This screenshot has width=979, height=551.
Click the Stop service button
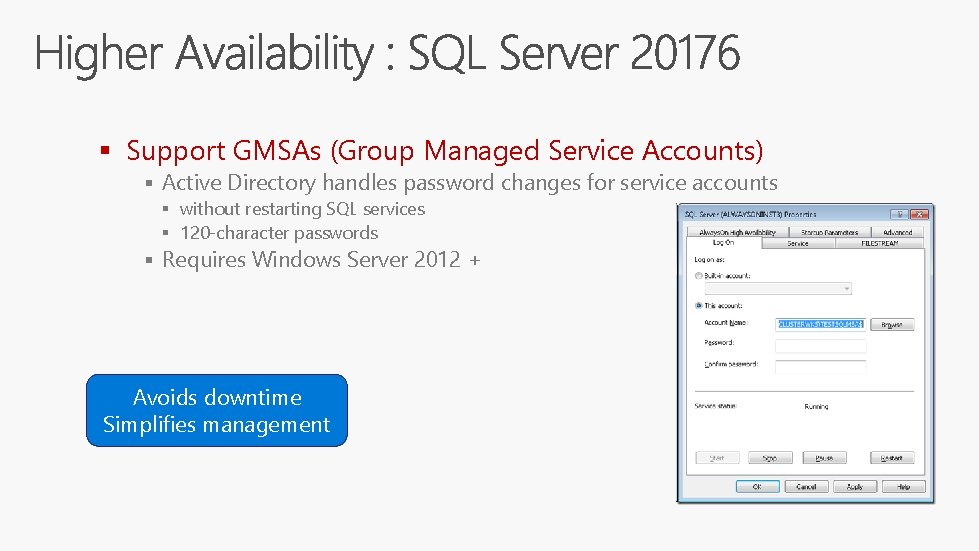coord(770,458)
